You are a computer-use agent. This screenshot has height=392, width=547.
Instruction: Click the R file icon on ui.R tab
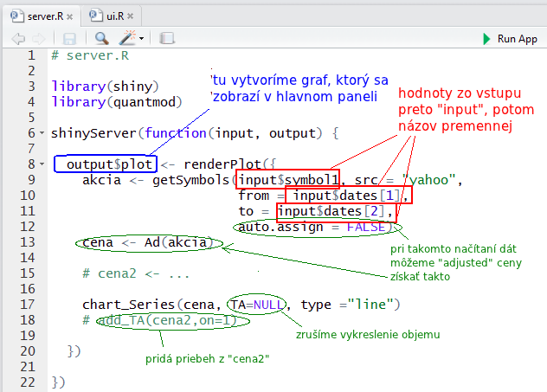click(95, 16)
